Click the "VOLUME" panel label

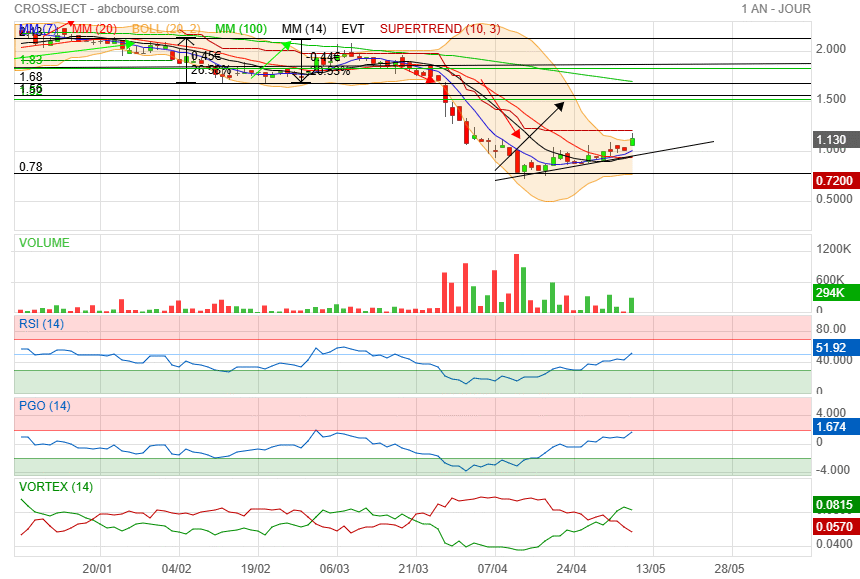click(x=44, y=243)
